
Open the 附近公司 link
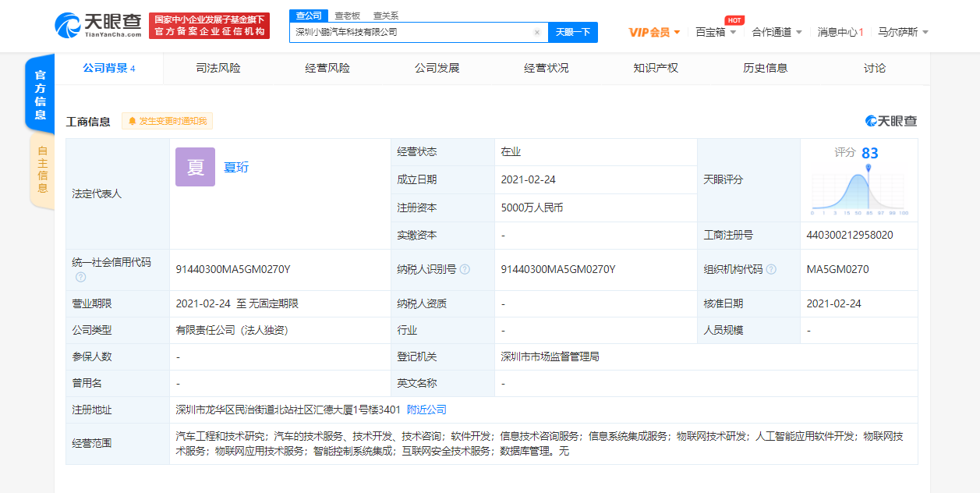[x=426, y=410]
